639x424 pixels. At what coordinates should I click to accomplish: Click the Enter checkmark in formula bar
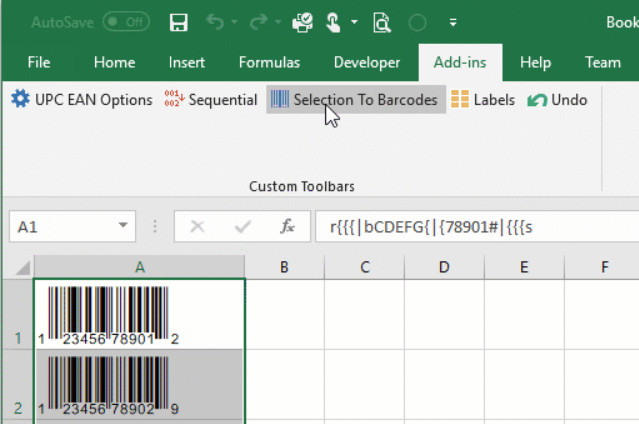[243, 227]
